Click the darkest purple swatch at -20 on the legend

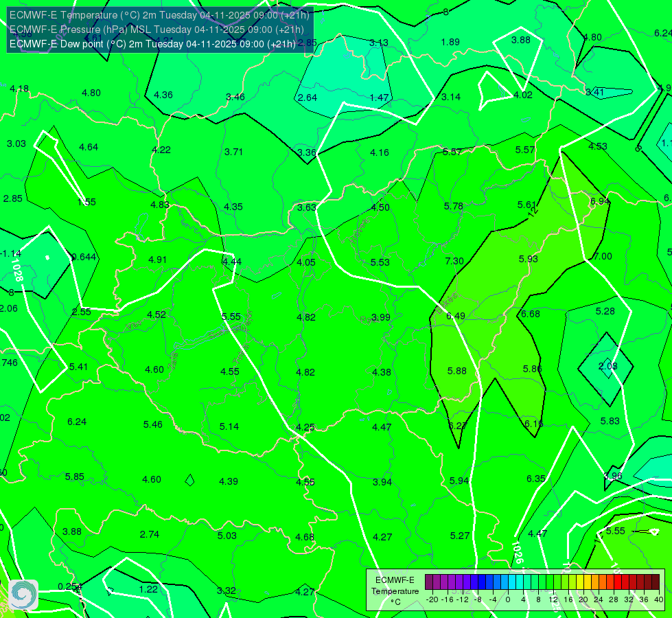(428, 582)
